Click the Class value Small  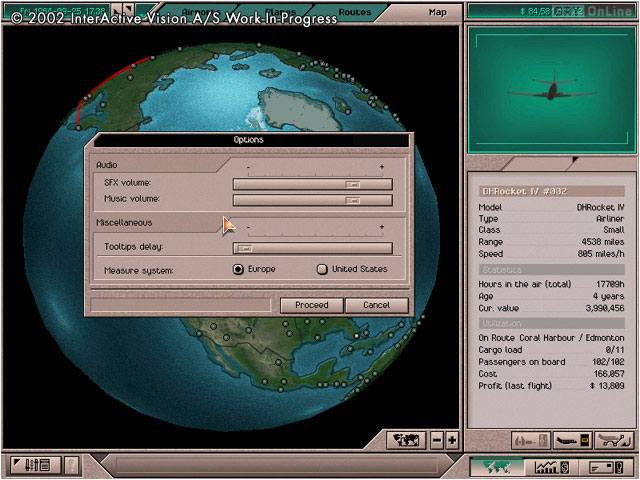coord(614,230)
